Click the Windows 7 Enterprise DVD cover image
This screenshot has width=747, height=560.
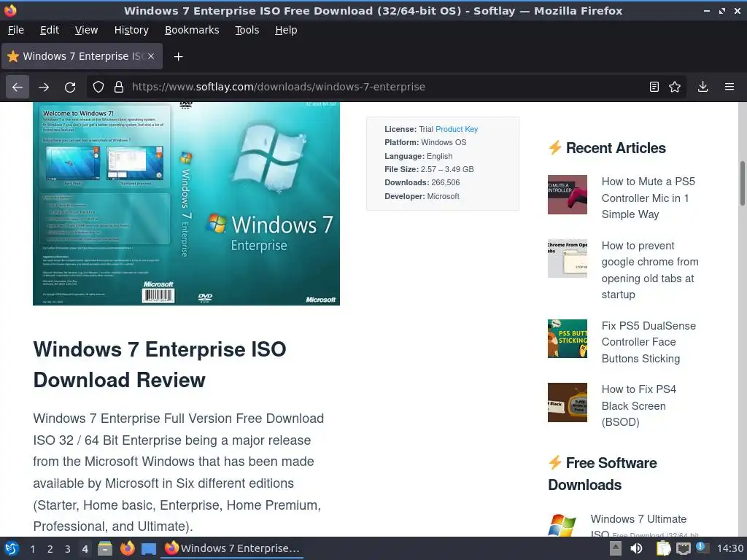coord(186,203)
